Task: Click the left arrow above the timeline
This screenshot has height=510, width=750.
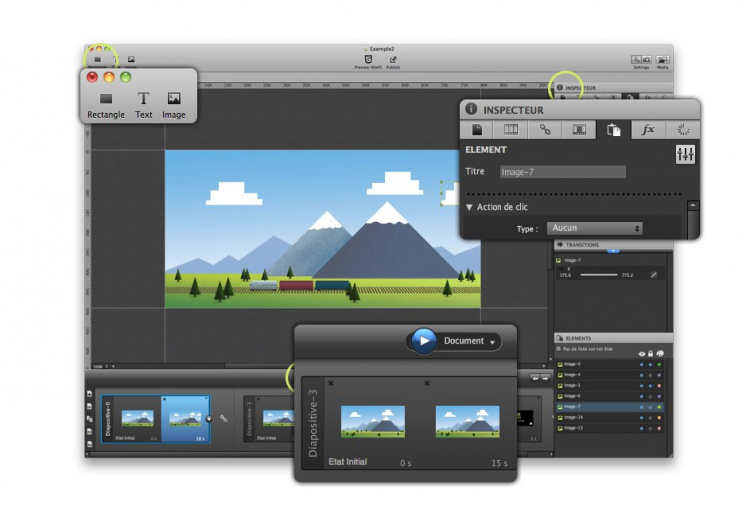Action: [x=535, y=378]
